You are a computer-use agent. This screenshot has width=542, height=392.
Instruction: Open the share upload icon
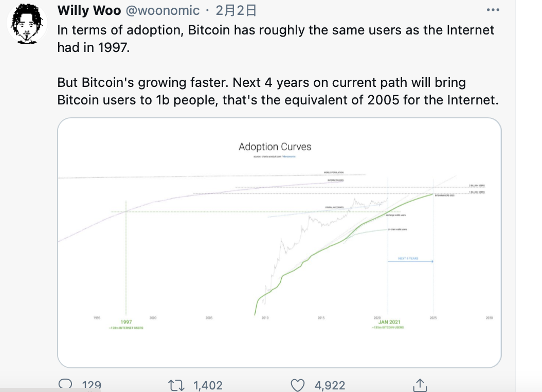(x=420, y=385)
